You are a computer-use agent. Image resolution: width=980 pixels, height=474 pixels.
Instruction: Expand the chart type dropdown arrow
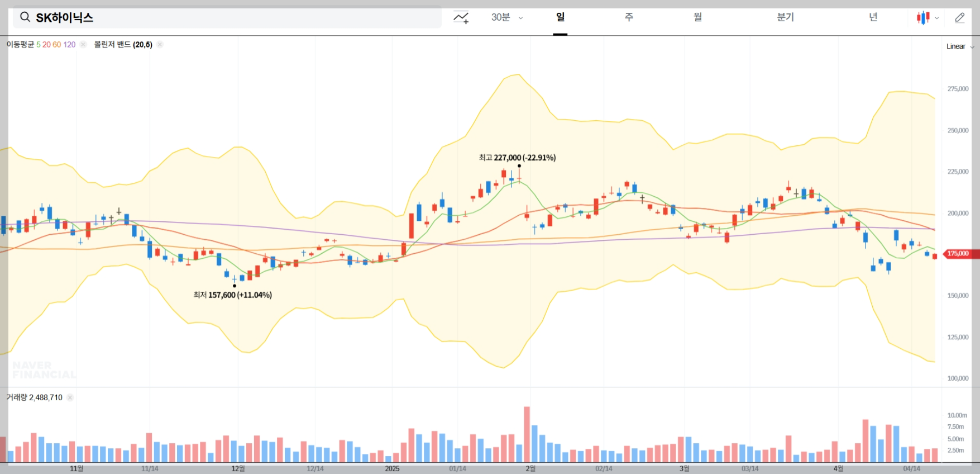click(937, 18)
